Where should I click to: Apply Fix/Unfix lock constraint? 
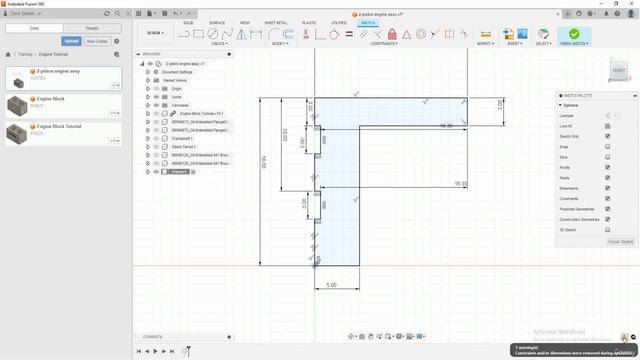[392, 34]
